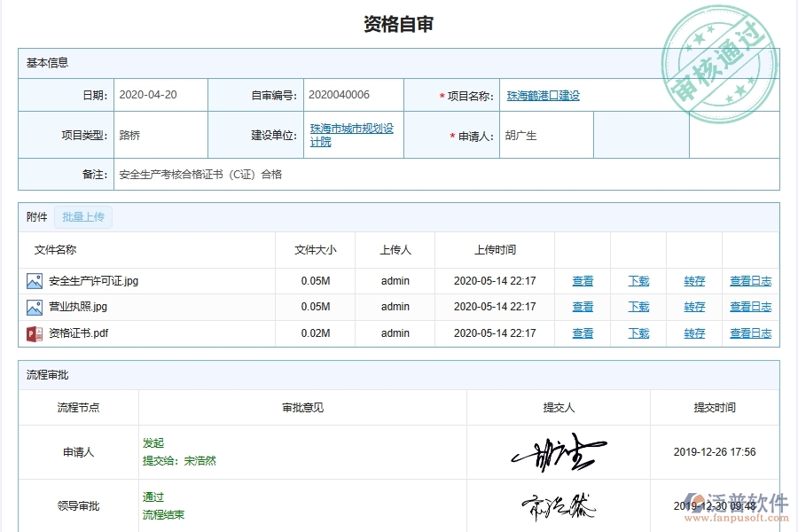Click the leader's signature in 领导审批 row
798x532 pixels.
tap(559, 505)
